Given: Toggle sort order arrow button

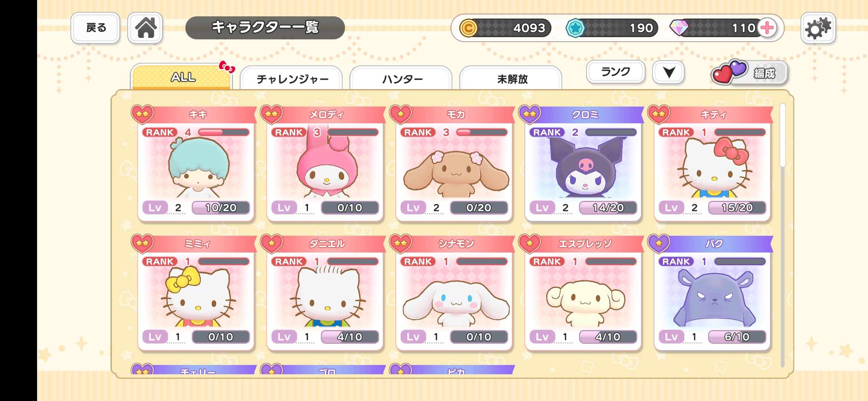Looking at the screenshot, I should (669, 72).
